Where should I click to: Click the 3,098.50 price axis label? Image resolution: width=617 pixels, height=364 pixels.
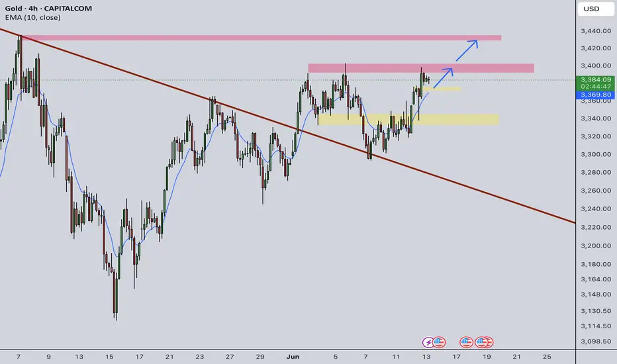tap(596, 341)
